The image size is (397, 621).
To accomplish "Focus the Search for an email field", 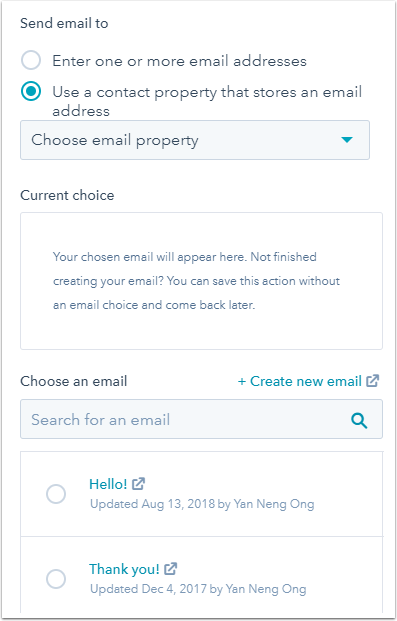I will point(201,419).
